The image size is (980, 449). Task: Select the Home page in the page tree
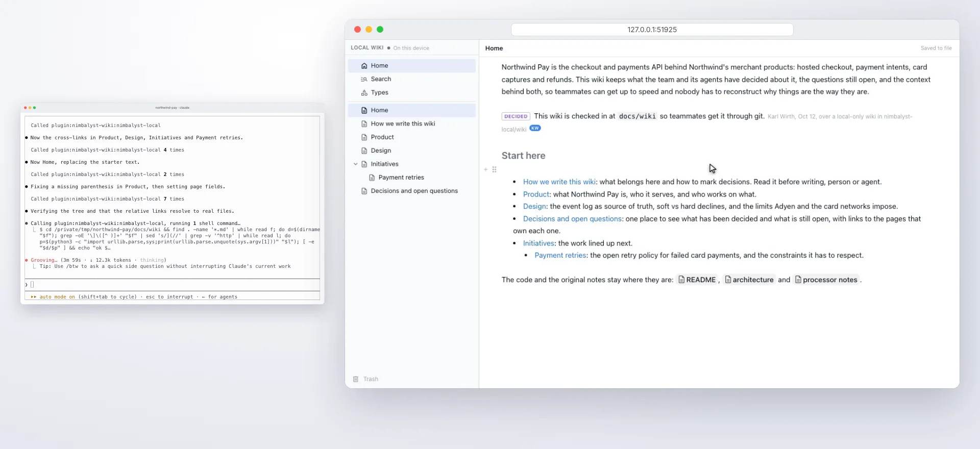pos(412,110)
